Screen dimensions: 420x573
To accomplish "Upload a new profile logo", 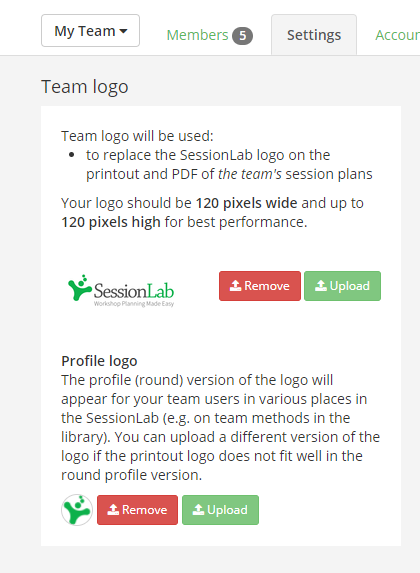I will [x=220, y=510].
